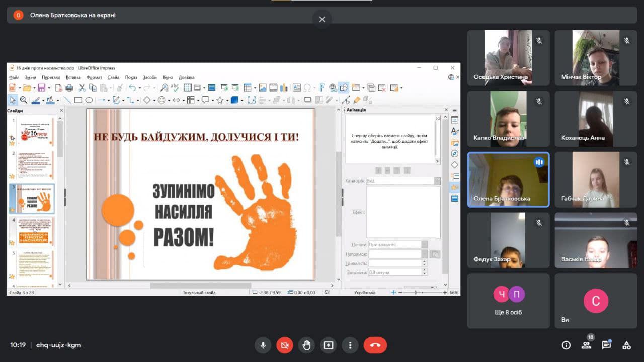Click the raise hand icon
Image resolution: width=644 pixels, height=362 pixels.
pyautogui.click(x=306, y=345)
